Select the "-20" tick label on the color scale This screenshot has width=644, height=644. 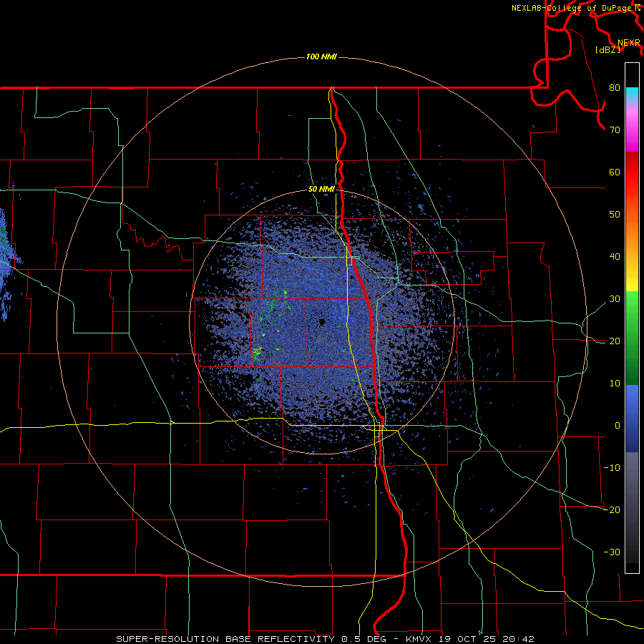click(x=612, y=510)
